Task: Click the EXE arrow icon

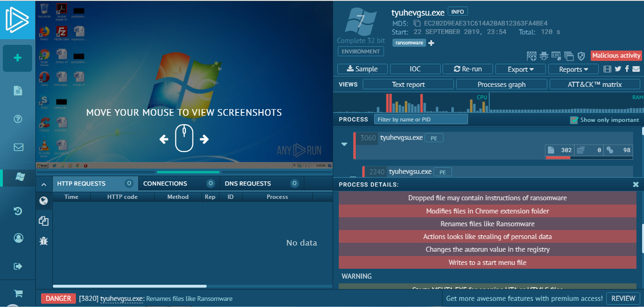Action: click(556, 56)
